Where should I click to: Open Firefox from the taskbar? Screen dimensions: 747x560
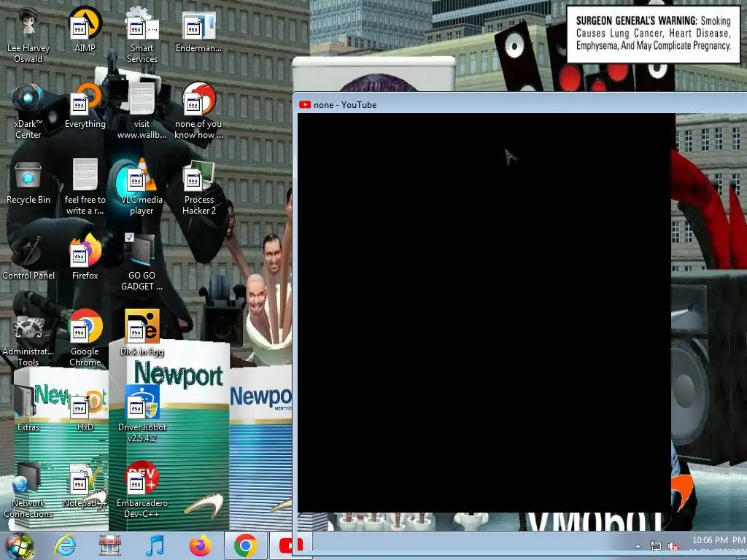(x=201, y=545)
